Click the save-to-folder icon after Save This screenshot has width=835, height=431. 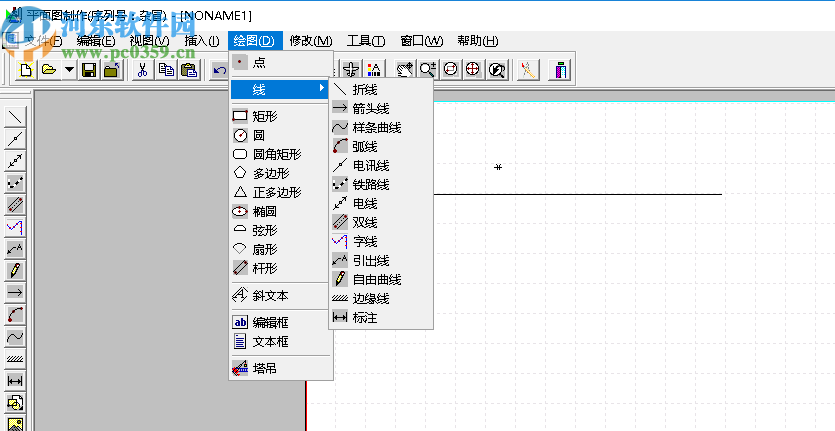point(111,70)
